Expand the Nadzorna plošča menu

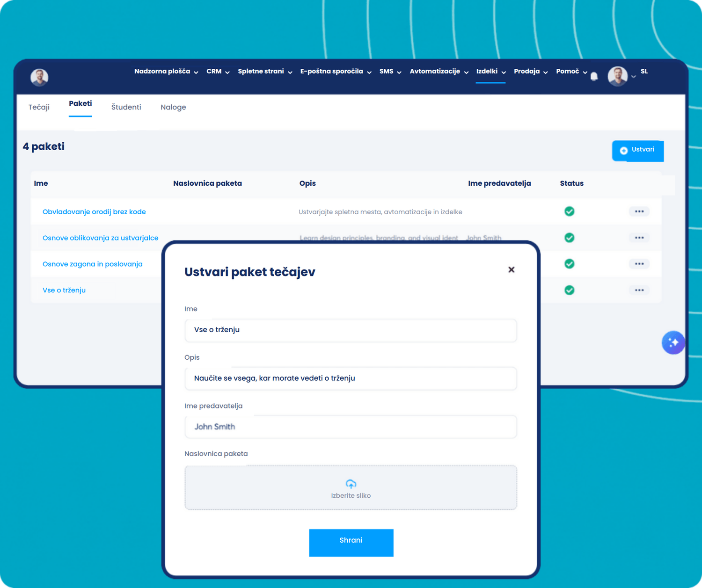[x=166, y=72]
